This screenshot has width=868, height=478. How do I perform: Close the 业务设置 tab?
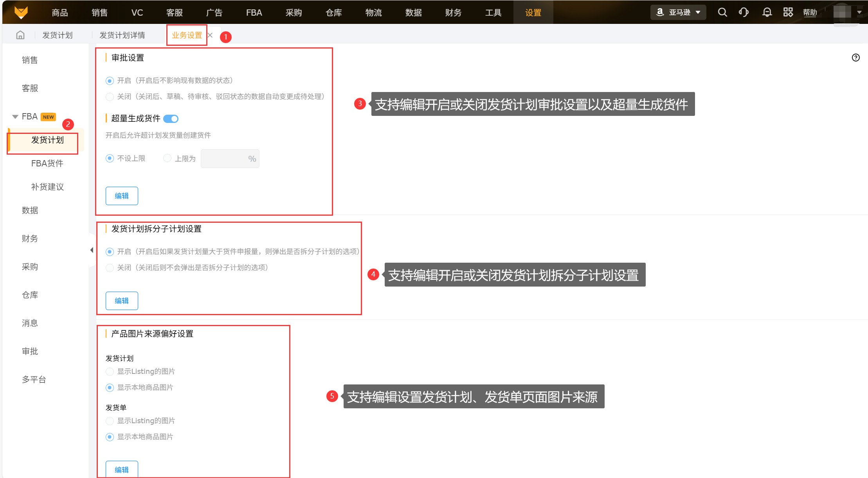coord(210,35)
